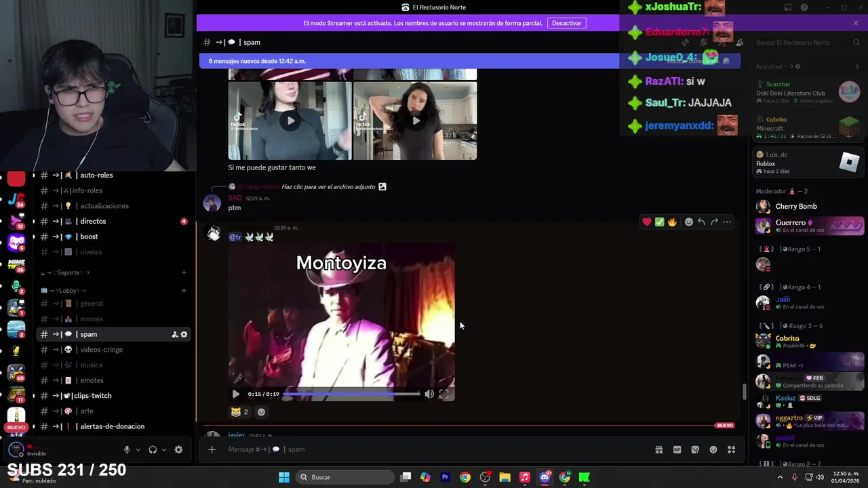Image resolution: width=868 pixels, height=488 pixels.
Task: Open Luis_dc Roblox activity card
Action: tap(808, 163)
